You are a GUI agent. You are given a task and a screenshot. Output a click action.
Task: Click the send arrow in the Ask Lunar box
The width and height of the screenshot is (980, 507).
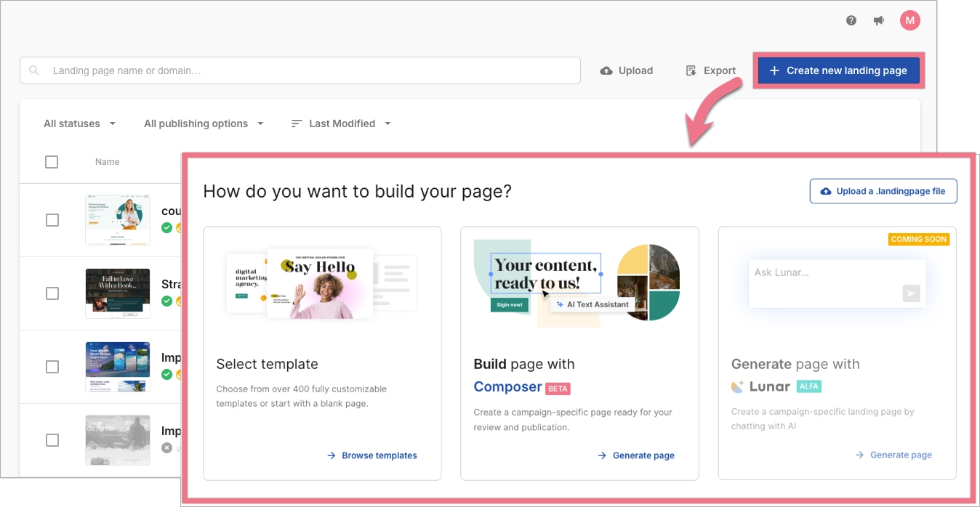coord(911,293)
